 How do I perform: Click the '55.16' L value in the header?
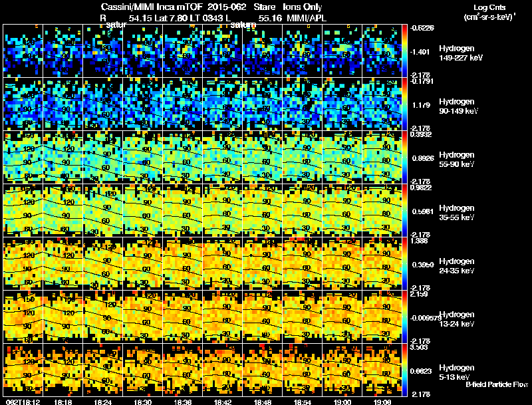(x=270, y=19)
